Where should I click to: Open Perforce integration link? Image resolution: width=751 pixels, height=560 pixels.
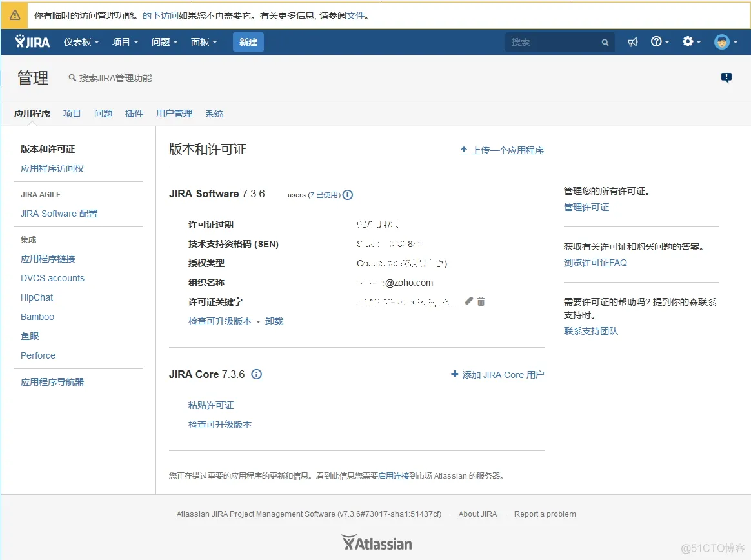(38, 355)
